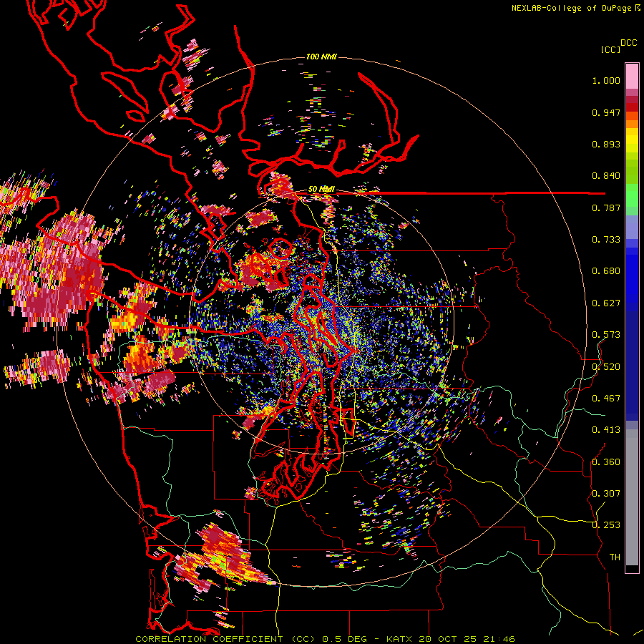Click the 0.360 legend value

click(606, 462)
